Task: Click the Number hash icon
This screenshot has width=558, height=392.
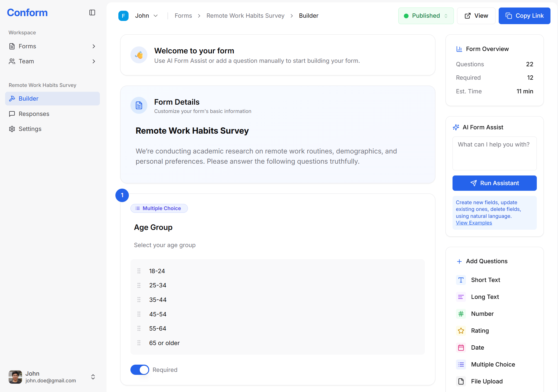Action: tap(461, 314)
